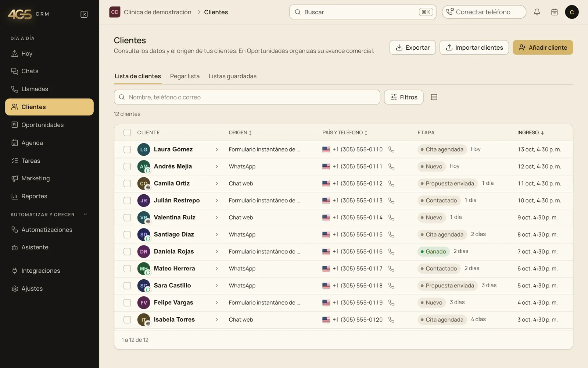Open the Filtros button
Screen dimensions: 588x368
click(x=404, y=97)
